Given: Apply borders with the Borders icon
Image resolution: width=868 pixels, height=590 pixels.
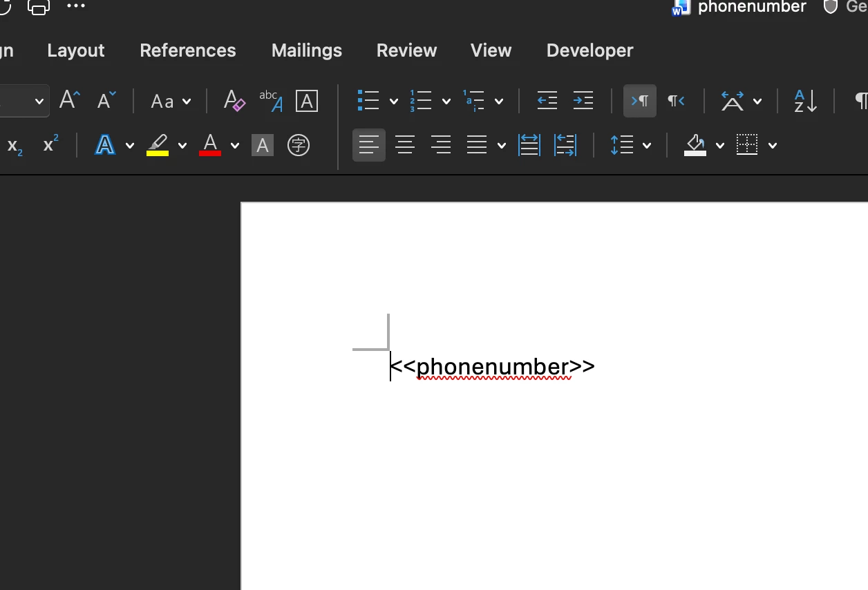Looking at the screenshot, I should 747,145.
